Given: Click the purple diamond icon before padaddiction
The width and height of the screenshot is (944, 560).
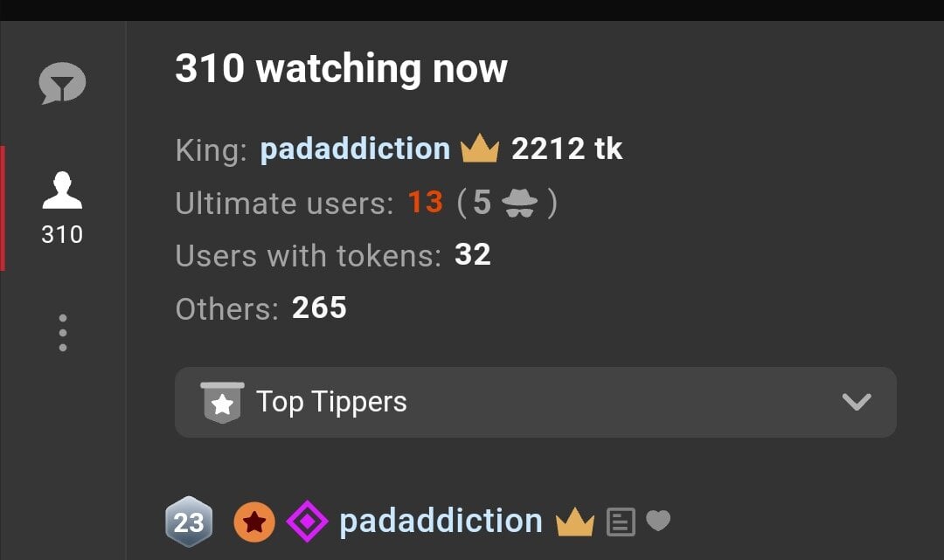Looking at the screenshot, I should click(308, 522).
